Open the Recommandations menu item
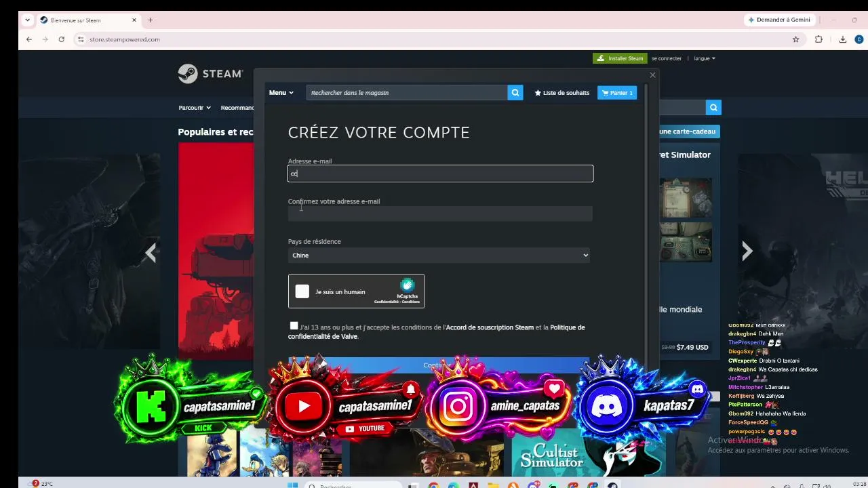The image size is (868, 488). (237, 108)
